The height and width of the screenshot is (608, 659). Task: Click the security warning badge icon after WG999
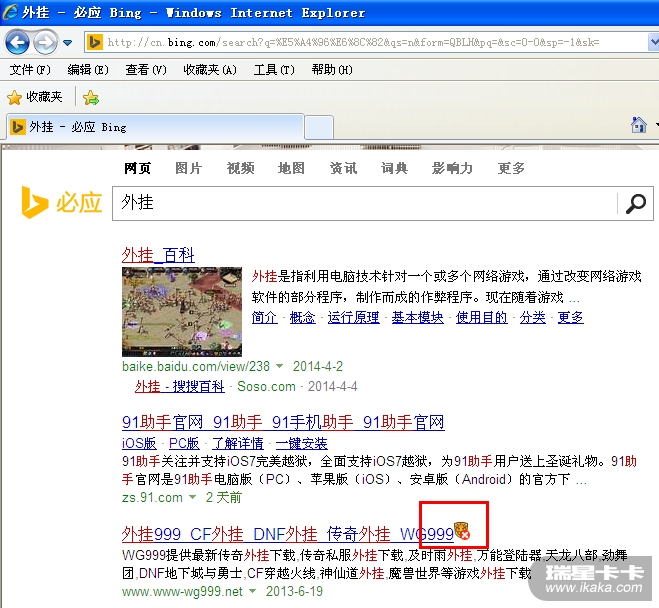[462, 531]
